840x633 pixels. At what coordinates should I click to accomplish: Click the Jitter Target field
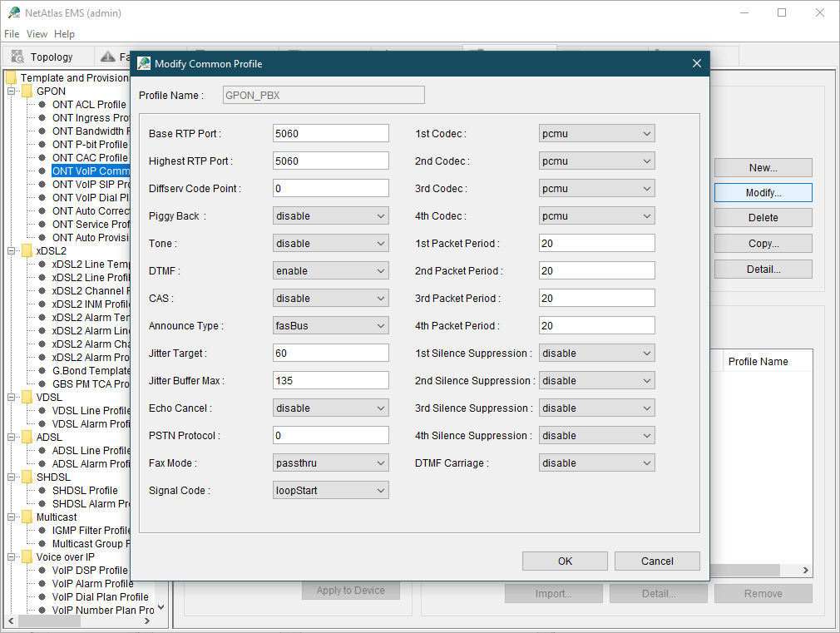pyautogui.click(x=330, y=354)
